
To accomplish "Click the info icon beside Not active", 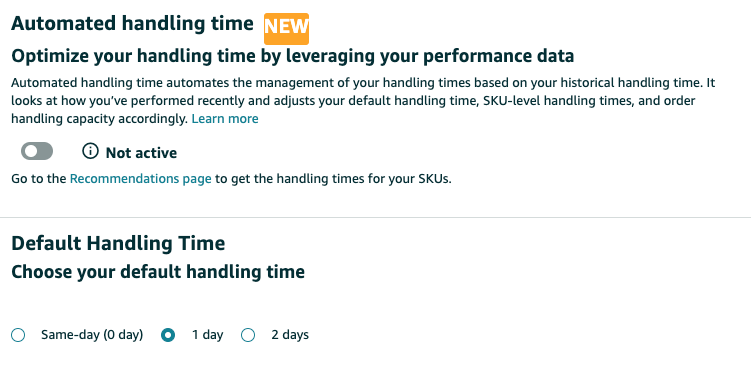I will pos(90,151).
